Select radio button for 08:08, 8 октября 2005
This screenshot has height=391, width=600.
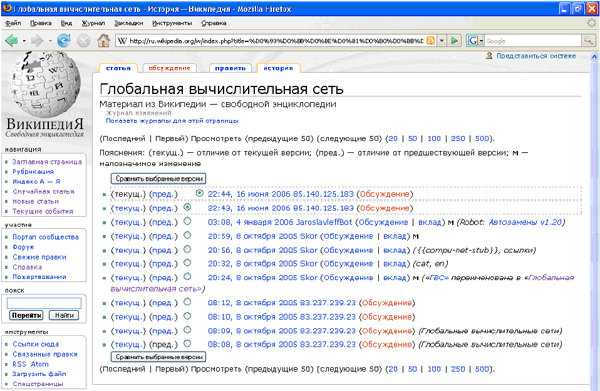click(187, 343)
